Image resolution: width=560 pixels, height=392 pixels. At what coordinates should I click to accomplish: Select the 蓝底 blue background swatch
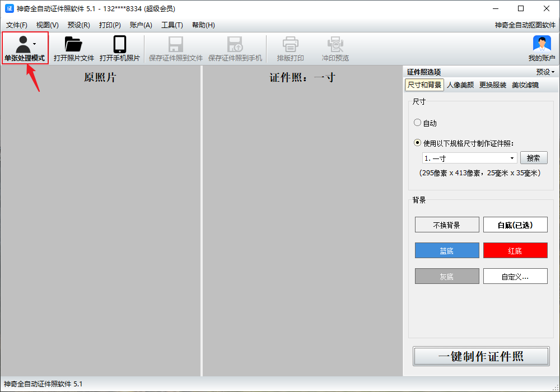pyautogui.click(x=447, y=250)
